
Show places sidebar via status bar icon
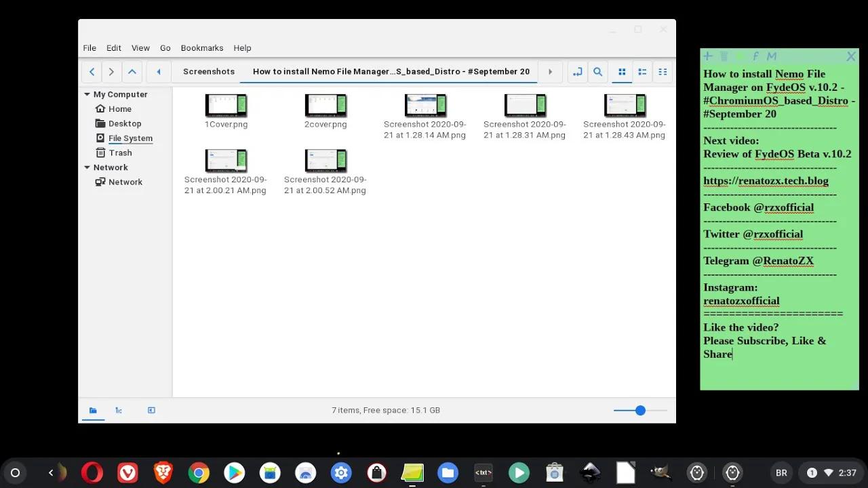click(x=93, y=410)
